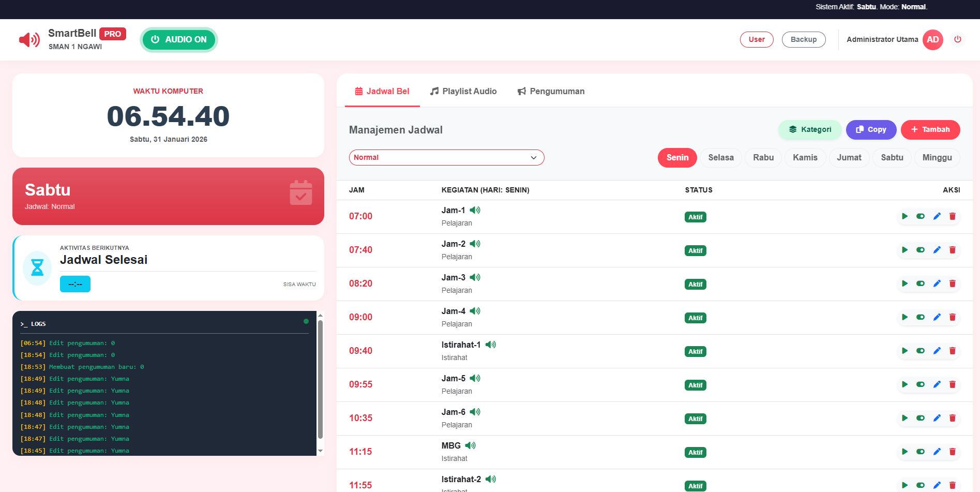The width and height of the screenshot is (980, 492).
Task: Open the Pengumuman tab
Action: pyautogui.click(x=551, y=91)
